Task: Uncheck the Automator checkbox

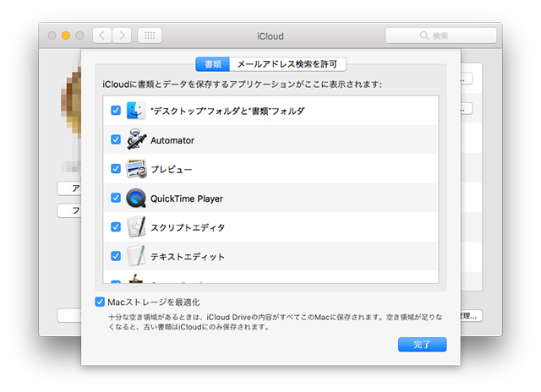Action: tap(116, 139)
